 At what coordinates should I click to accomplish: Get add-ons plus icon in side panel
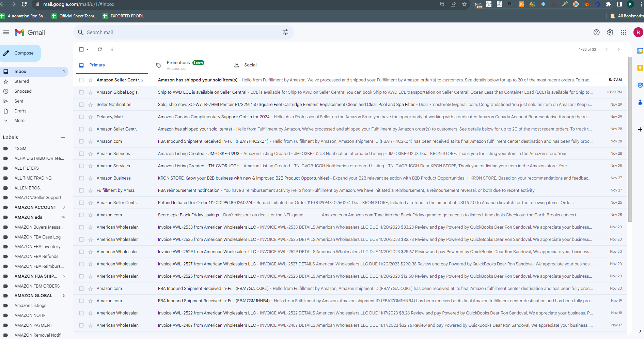(640, 129)
